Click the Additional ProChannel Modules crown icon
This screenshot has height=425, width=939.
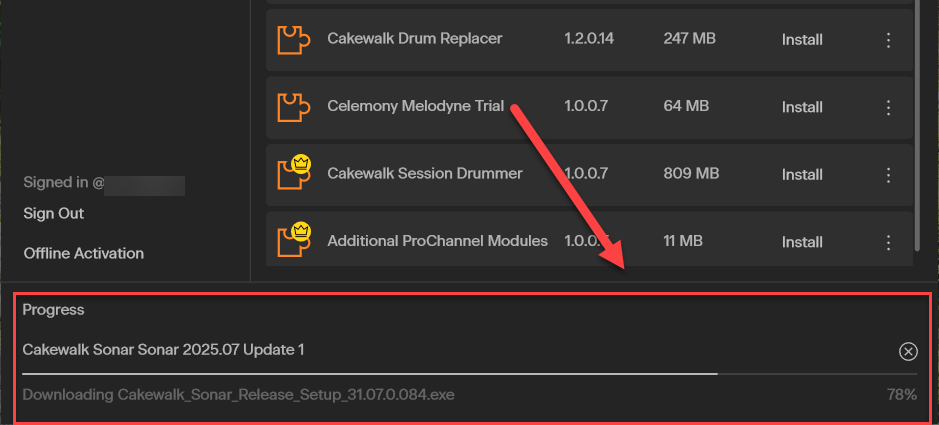(x=299, y=230)
